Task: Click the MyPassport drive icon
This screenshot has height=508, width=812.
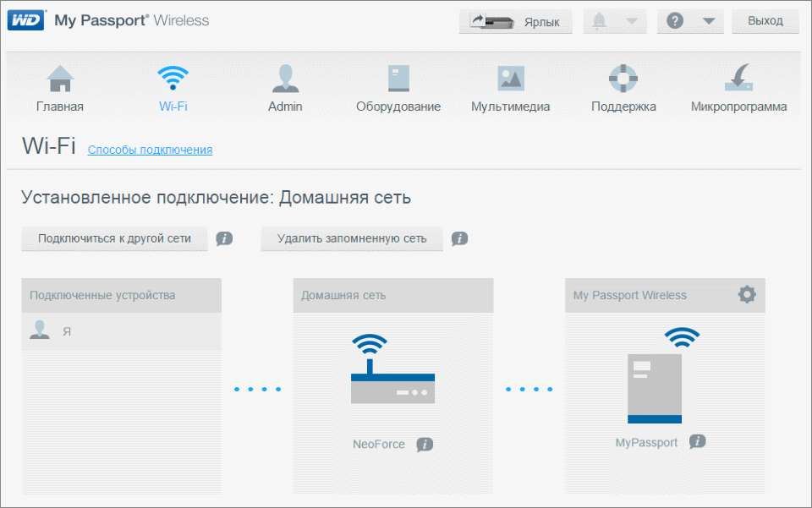Action: pyautogui.click(x=655, y=385)
